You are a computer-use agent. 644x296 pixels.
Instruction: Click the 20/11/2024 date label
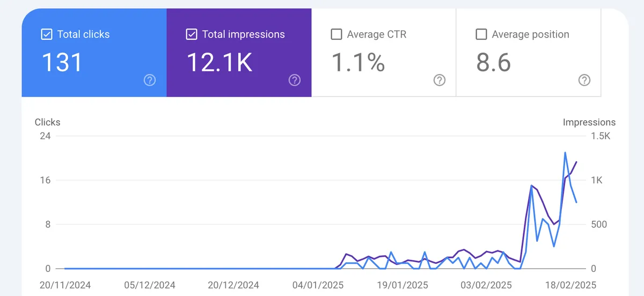[65, 285]
